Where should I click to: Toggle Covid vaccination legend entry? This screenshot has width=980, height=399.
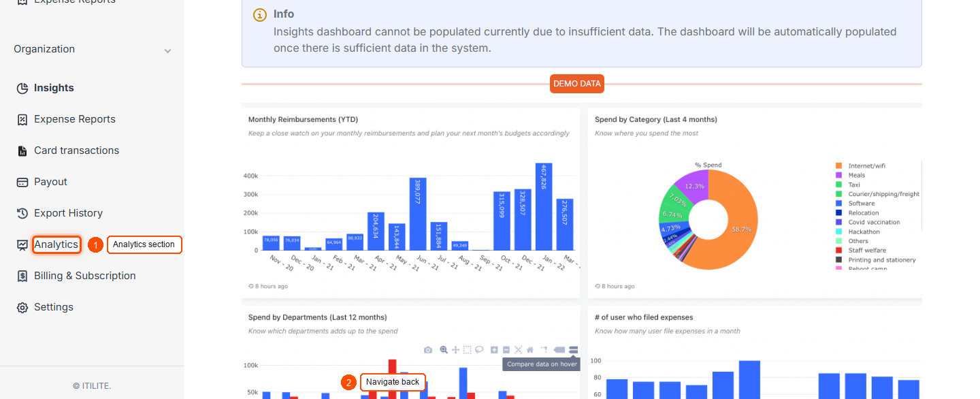868,222
